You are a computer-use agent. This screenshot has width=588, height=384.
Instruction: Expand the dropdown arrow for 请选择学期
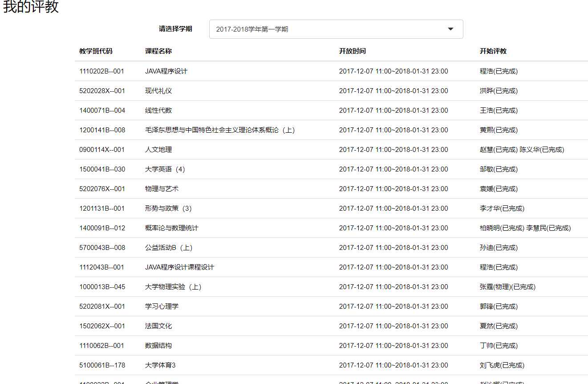coord(450,29)
